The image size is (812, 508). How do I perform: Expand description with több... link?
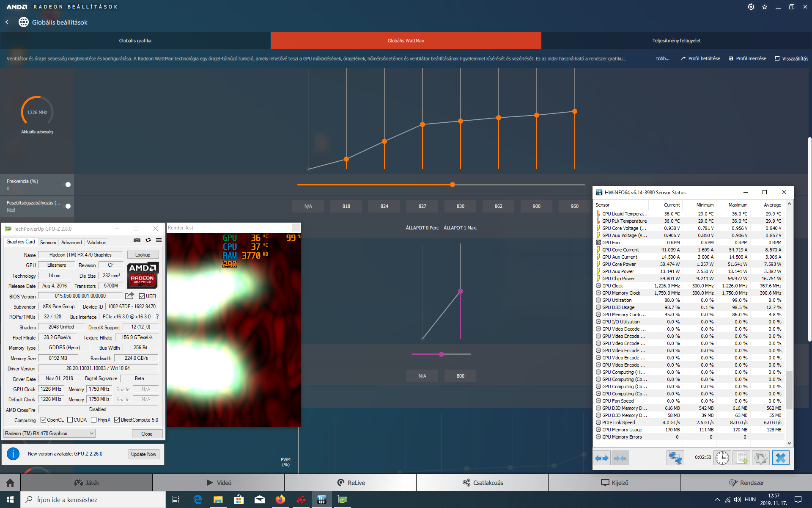point(663,58)
